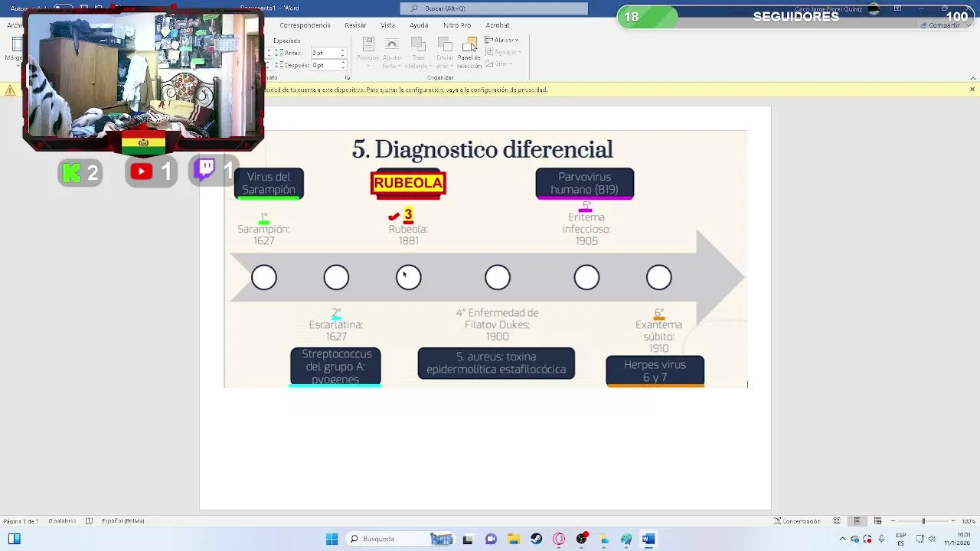Open the Ayuda tab
Image resolution: width=980 pixels, height=551 pixels.
click(x=419, y=25)
